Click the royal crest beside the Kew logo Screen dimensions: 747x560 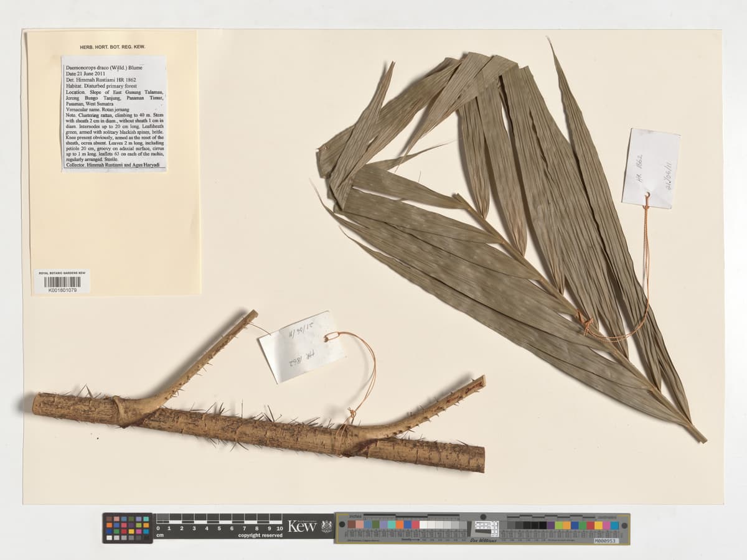[x=326, y=526]
